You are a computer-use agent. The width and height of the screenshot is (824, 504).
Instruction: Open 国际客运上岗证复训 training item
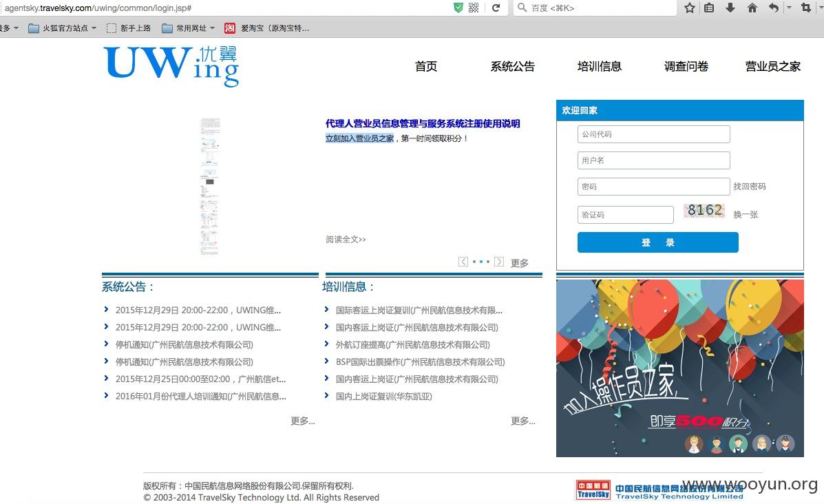pyautogui.click(x=419, y=310)
